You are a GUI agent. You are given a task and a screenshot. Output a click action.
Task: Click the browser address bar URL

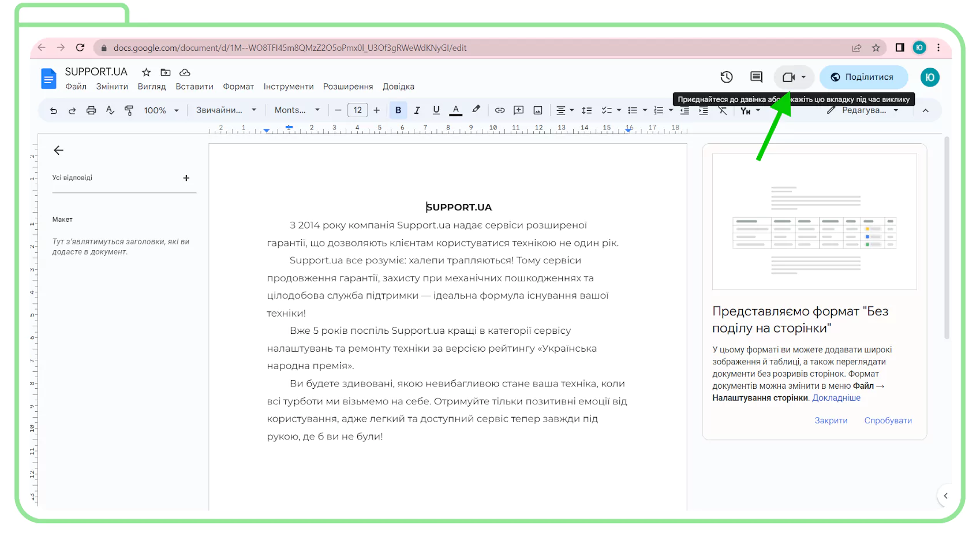coord(290,48)
